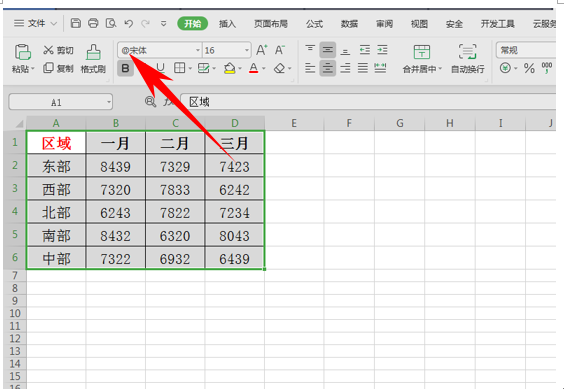Align text to the left
564x389 pixels.
tap(310, 68)
